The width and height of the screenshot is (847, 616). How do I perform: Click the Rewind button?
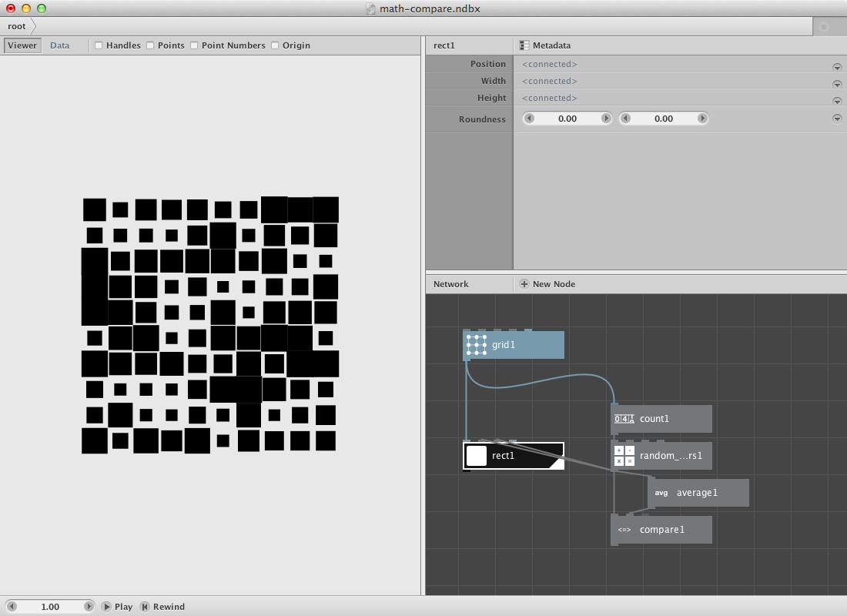point(144,607)
